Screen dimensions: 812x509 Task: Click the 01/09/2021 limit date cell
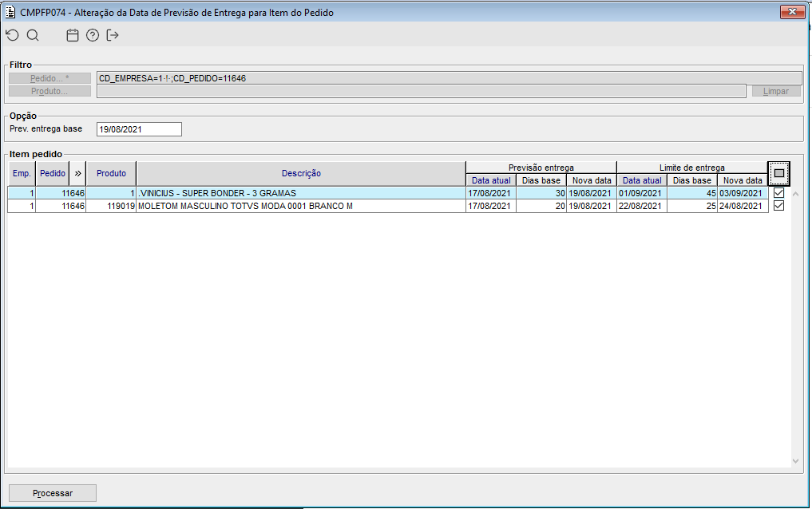coord(642,193)
